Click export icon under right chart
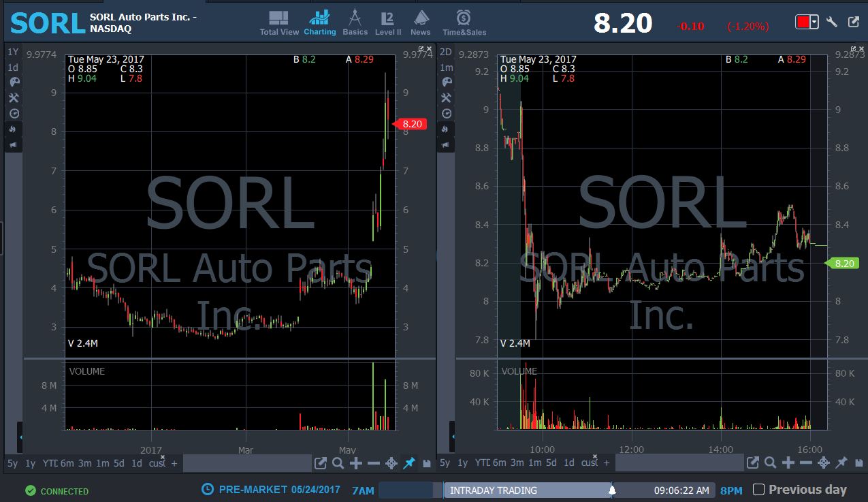 pyautogui.click(x=753, y=463)
